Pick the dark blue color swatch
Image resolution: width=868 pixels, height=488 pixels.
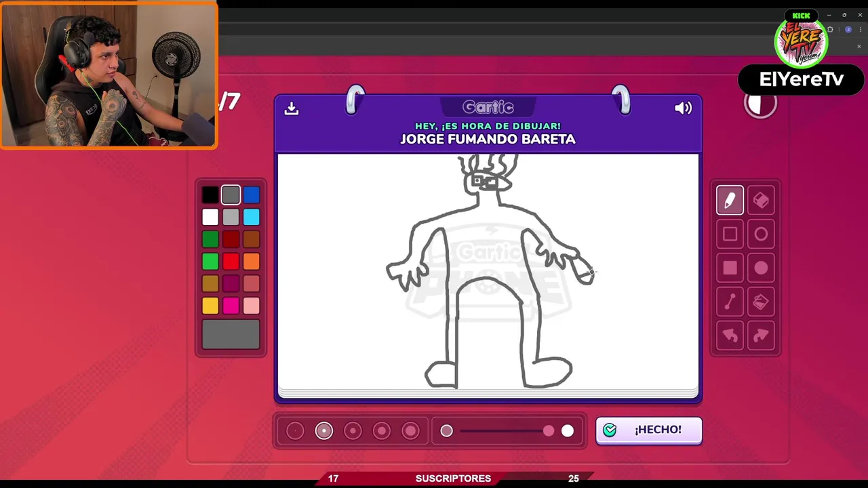[252, 195]
